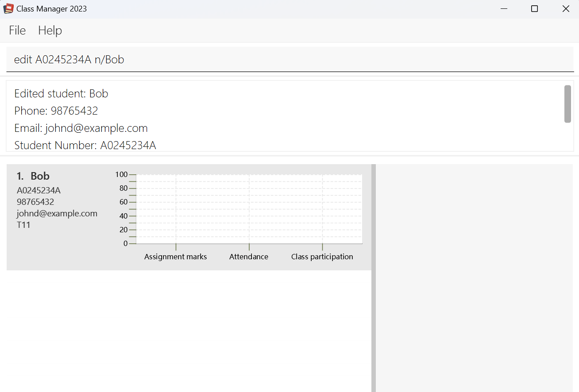Minimize the Class Manager window
This screenshot has height=392, width=579.
click(504, 9)
